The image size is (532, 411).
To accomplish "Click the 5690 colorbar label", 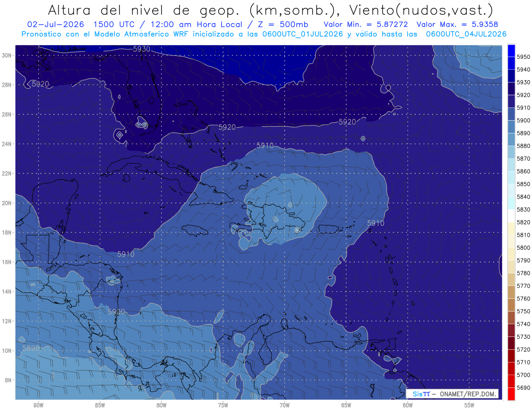I will [x=524, y=388].
